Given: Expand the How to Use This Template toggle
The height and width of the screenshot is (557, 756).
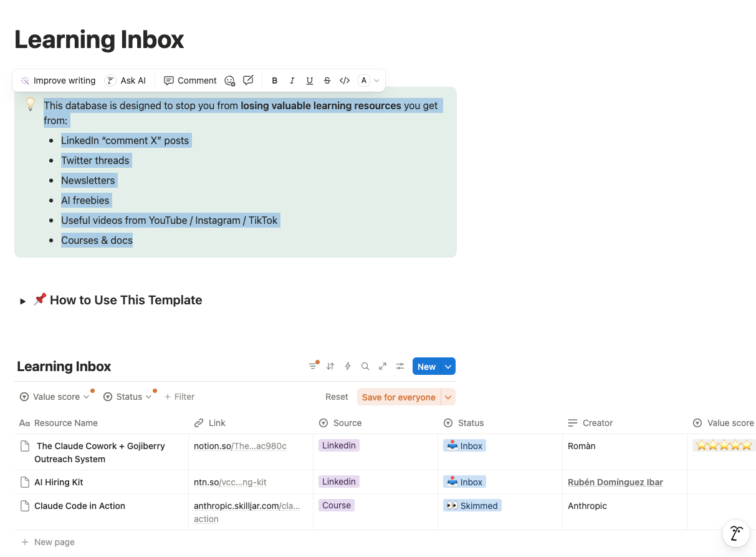Looking at the screenshot, I should click(23, 301).
